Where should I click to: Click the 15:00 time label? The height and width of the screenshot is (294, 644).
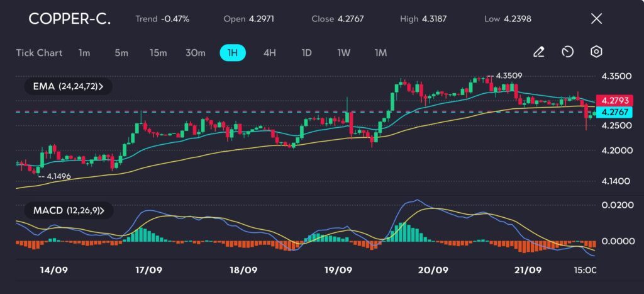coord(585,270)
